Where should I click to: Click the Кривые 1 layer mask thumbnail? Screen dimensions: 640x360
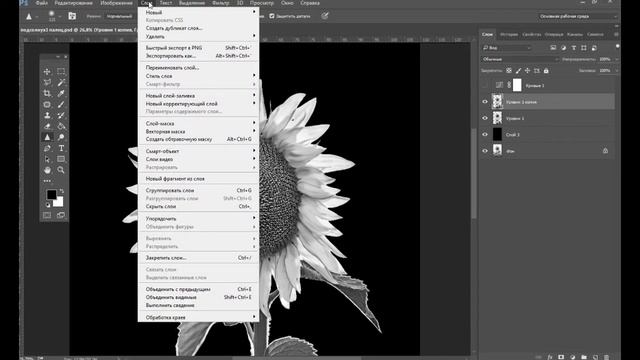tap(517, 85)
